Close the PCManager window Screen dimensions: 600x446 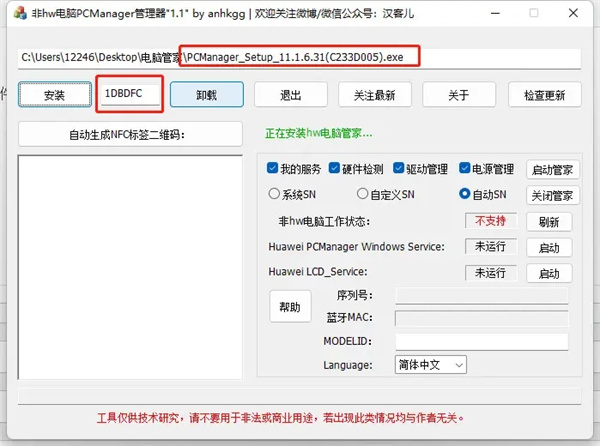(x=573, y=13)
